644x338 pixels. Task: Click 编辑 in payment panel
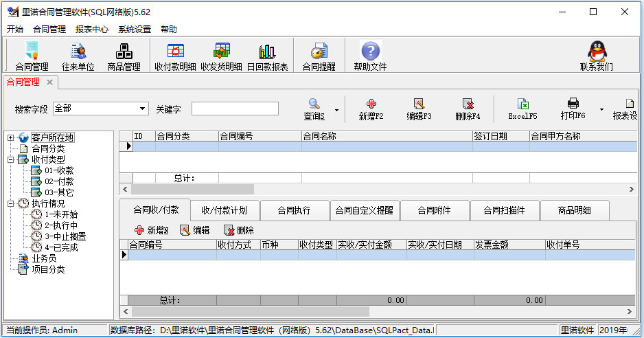[x=195, y=230]
